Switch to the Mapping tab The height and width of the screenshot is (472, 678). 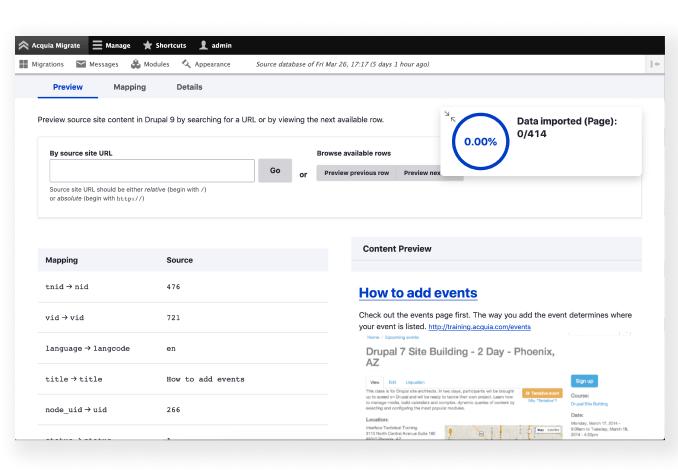tap(129, 88)
